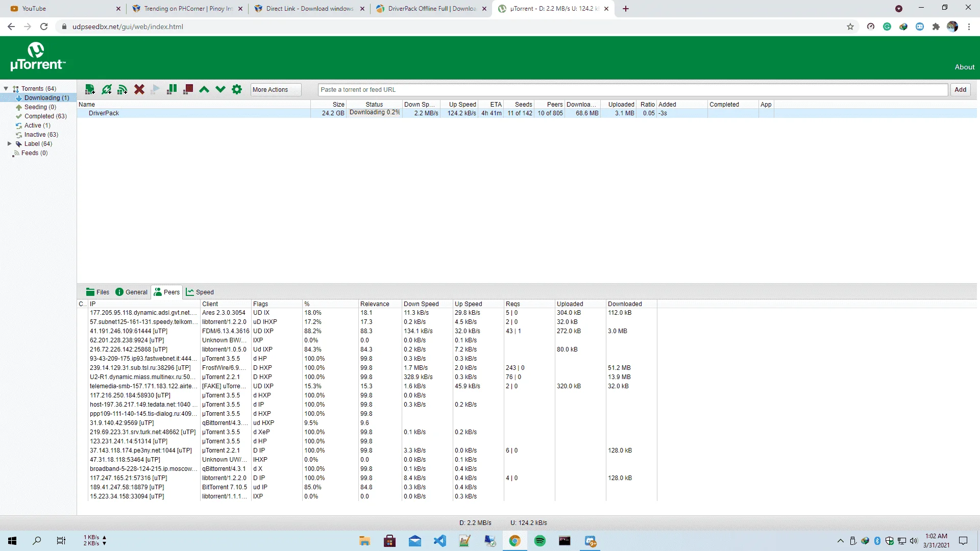
Task: Open File Explorer from the taskbar
Action: (x=364, y=541)
